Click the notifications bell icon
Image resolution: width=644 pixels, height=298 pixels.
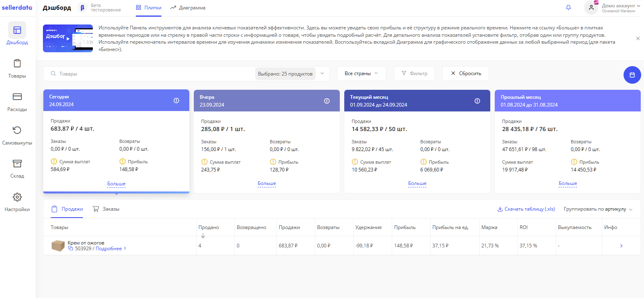[568, 7]
